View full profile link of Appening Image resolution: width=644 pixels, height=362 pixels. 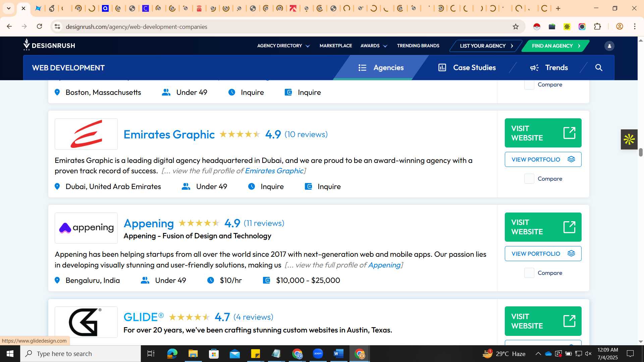[384, 265]
